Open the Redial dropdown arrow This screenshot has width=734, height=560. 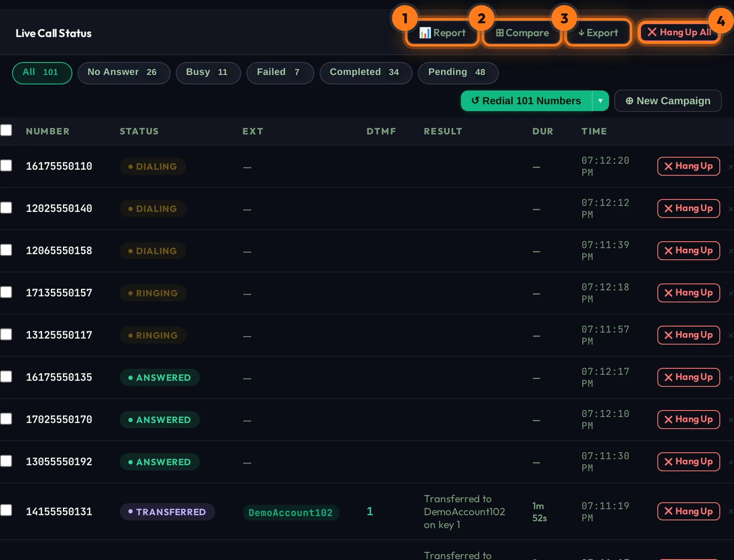click(601, 101)
